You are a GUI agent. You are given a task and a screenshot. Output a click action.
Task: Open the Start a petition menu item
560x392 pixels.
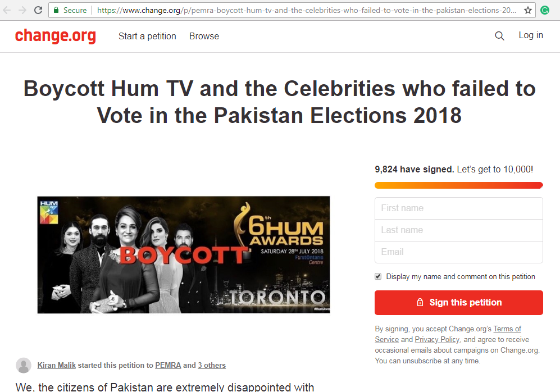[147, 36]
